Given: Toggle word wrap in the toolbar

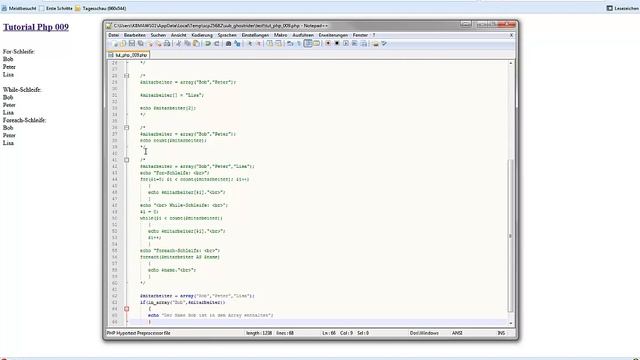Looking at the screenshot, I should [290, 44].
